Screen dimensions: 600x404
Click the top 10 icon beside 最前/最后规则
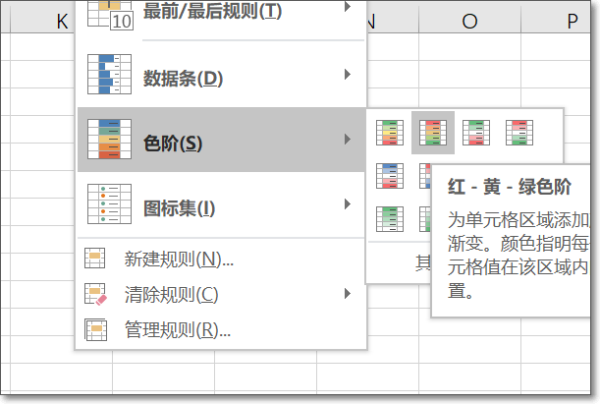click(x=110, y=15)
